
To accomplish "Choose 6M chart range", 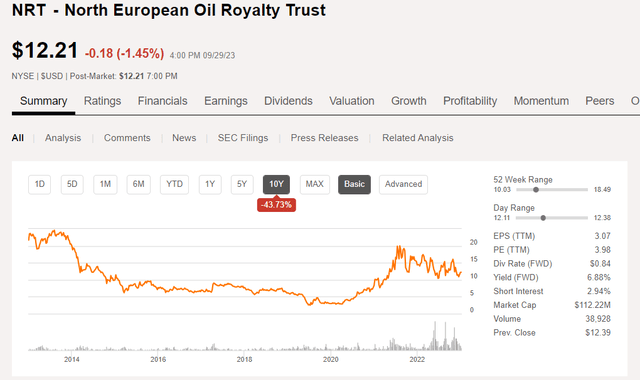I will (138, 184).
